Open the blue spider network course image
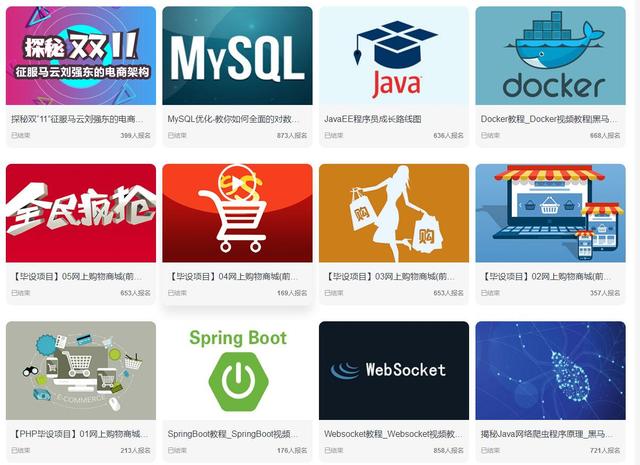The height and width of the screenshot is (465, 640). tap(550, 370)
